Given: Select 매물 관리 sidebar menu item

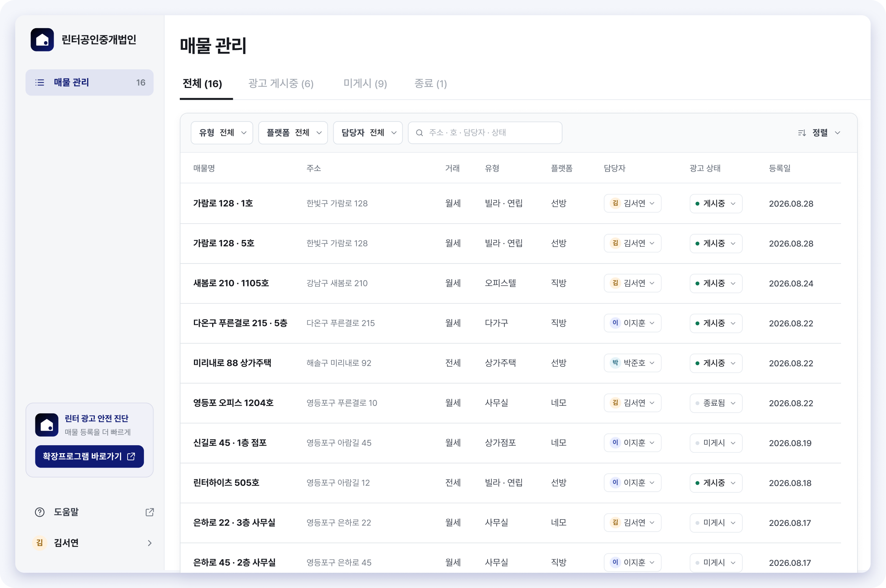Looking at the screenshot, I should (90, 82).
